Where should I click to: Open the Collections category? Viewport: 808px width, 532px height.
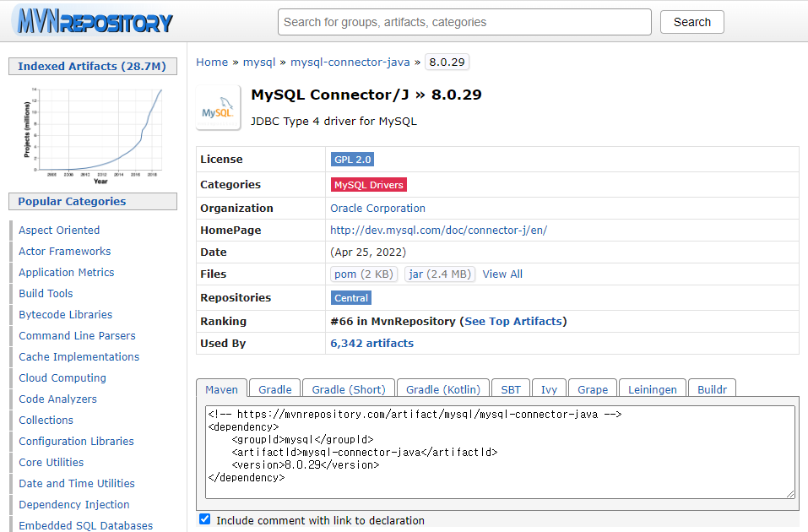46,421
